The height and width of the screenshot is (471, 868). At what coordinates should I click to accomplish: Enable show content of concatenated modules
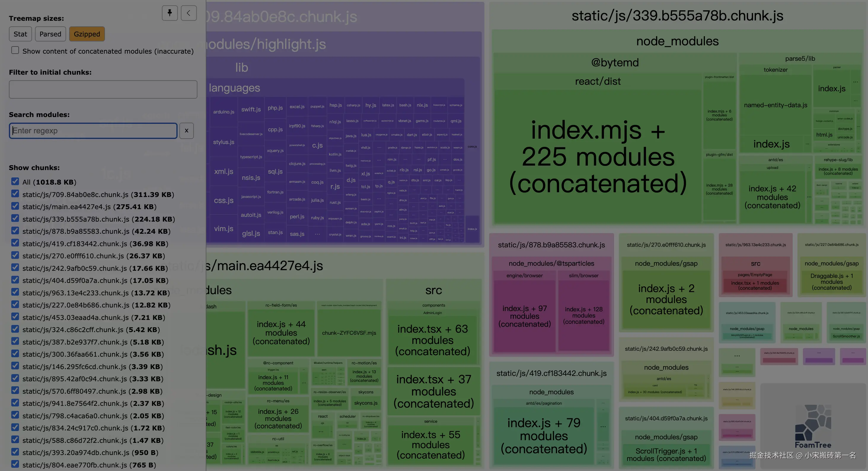pyautogui.click(x=15, y=50)
